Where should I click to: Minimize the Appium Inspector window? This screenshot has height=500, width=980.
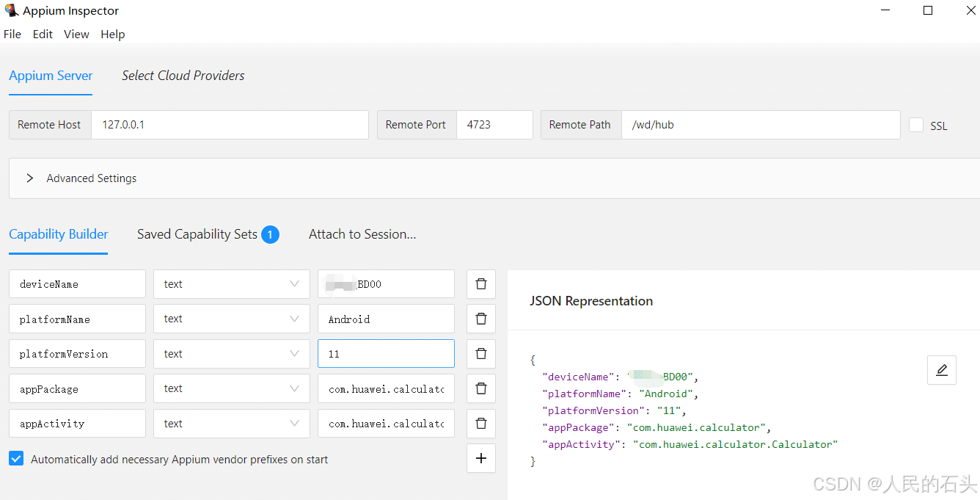[885, 10]
